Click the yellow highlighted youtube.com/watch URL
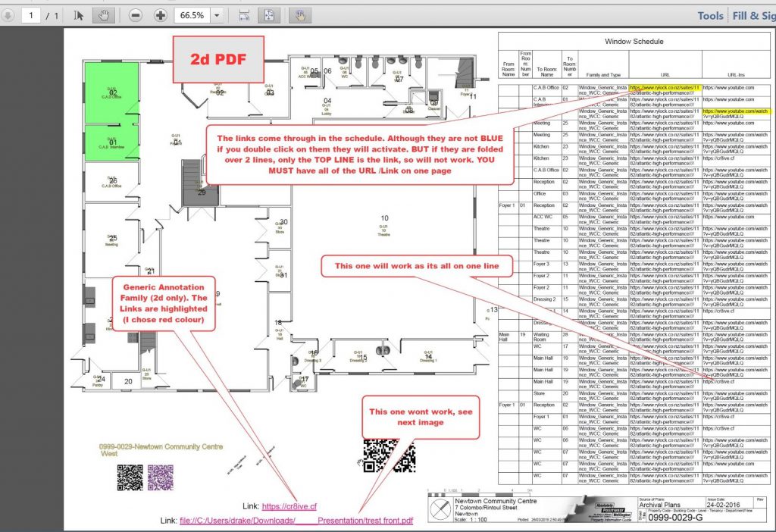The height and width of the screenshot is (532, 776). point(735,111)
